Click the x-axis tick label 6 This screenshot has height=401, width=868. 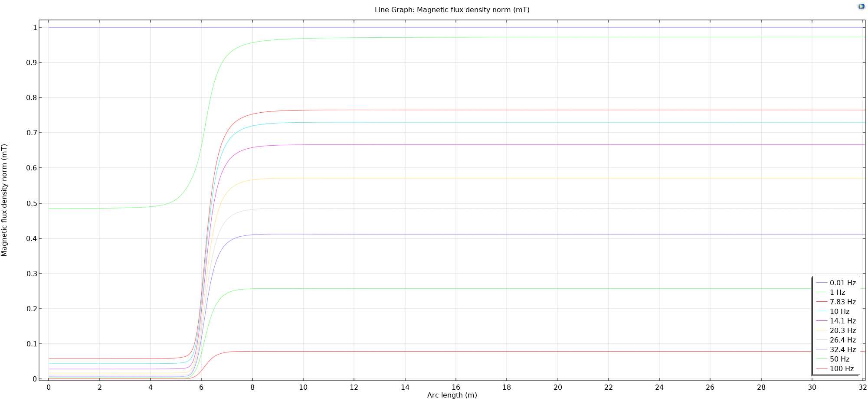pos(201,387)
